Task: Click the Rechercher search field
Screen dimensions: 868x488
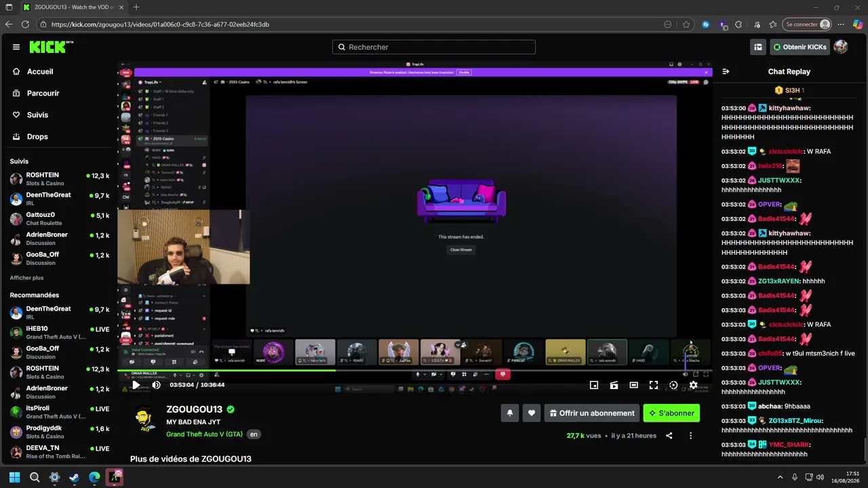Action: pos(434,47)
